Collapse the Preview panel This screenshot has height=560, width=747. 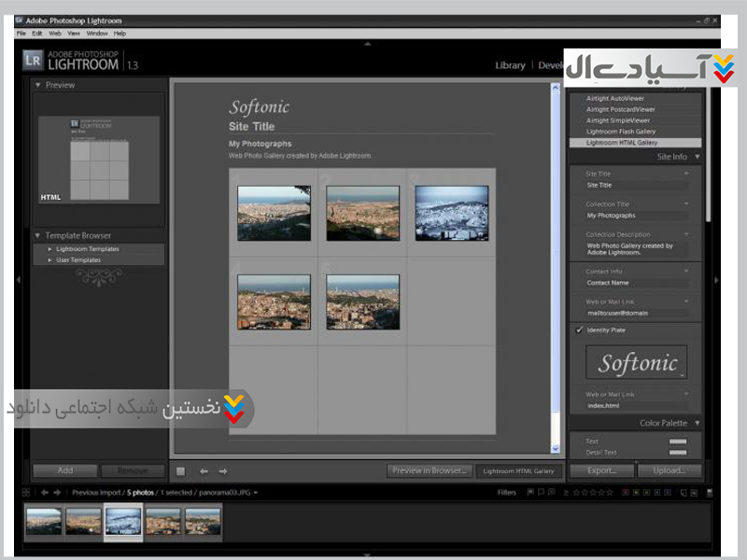[x=38, y=85]
